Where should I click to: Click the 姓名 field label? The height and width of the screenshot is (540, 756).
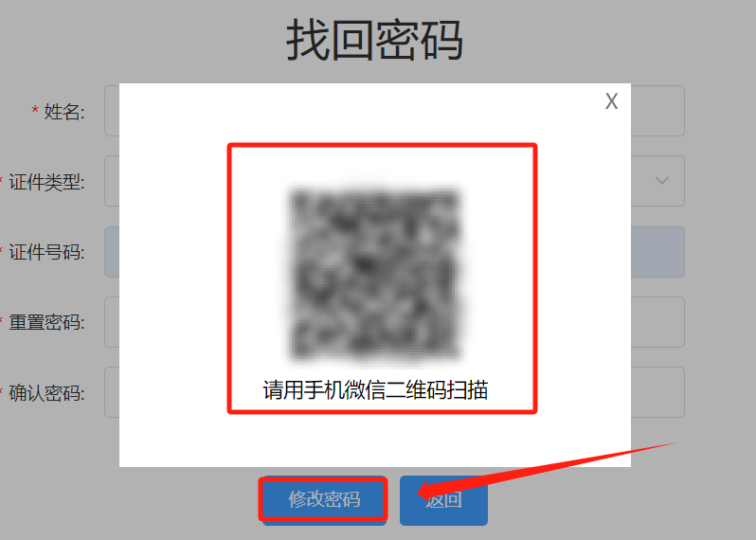click(x=64, y=112)
